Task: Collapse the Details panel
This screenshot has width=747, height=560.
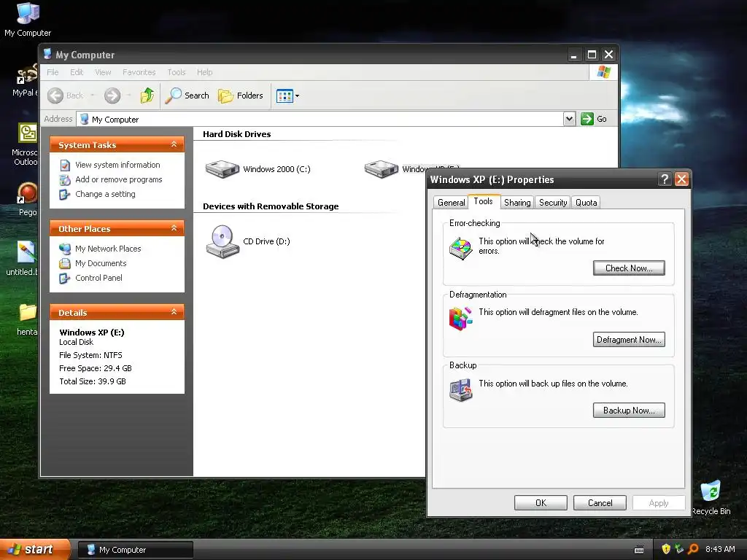Action: tap(174, 312)
